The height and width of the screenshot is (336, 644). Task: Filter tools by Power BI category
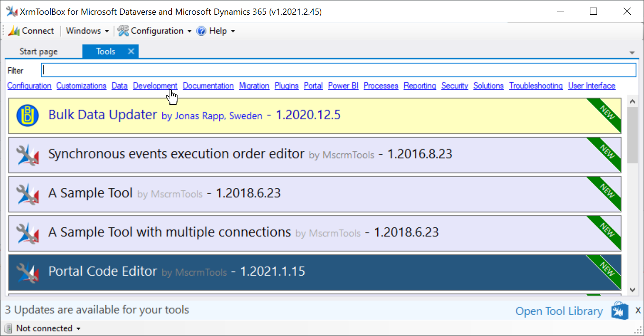tap(343, 86)
